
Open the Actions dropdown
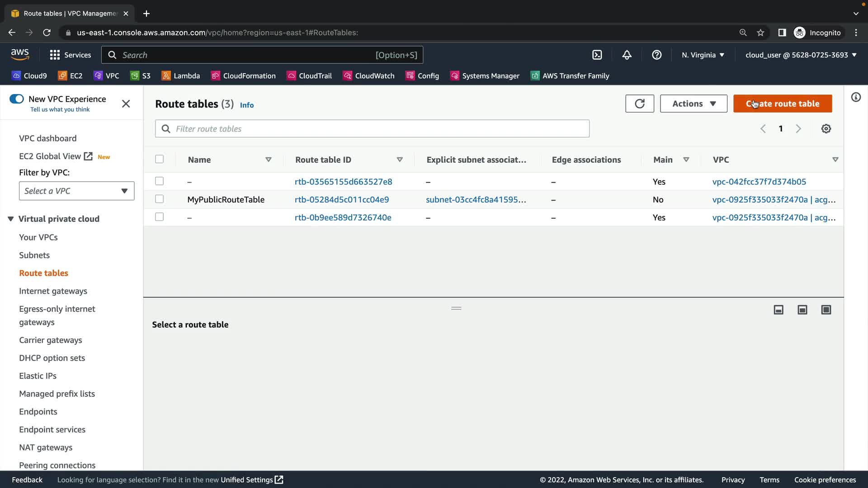[x=693, y=103]
